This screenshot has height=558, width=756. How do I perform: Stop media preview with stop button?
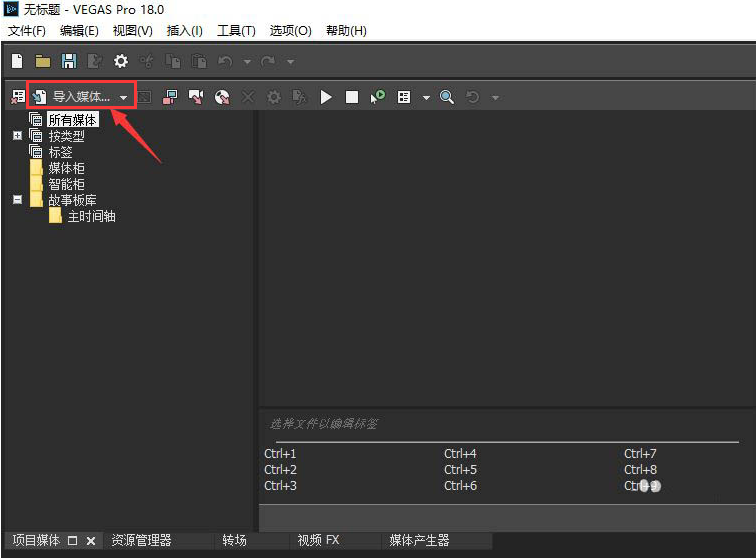tap(352, 97)
